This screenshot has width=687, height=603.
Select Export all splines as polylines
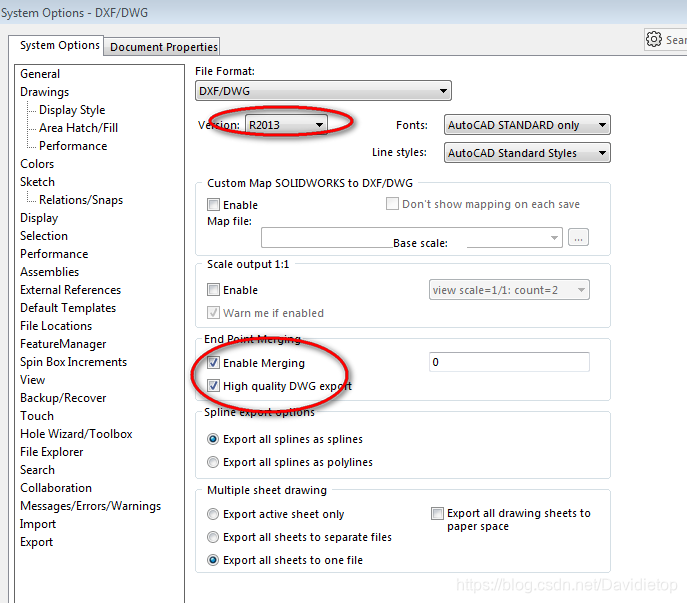click(213, 462)
